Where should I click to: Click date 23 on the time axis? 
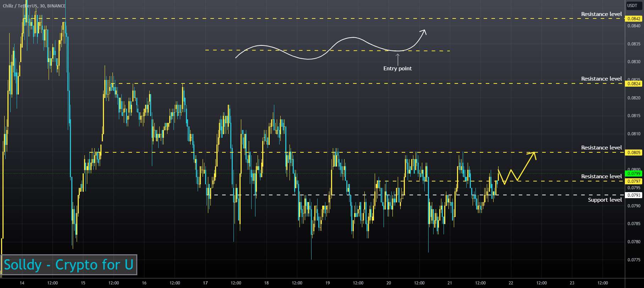(x=572, y=283)
